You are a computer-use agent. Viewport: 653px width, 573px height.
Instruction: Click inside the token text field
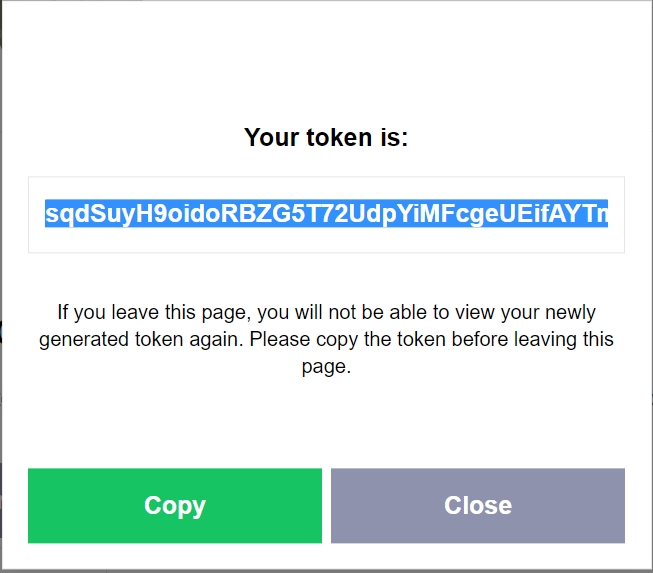pyautogui.click(x=326, y=214)
